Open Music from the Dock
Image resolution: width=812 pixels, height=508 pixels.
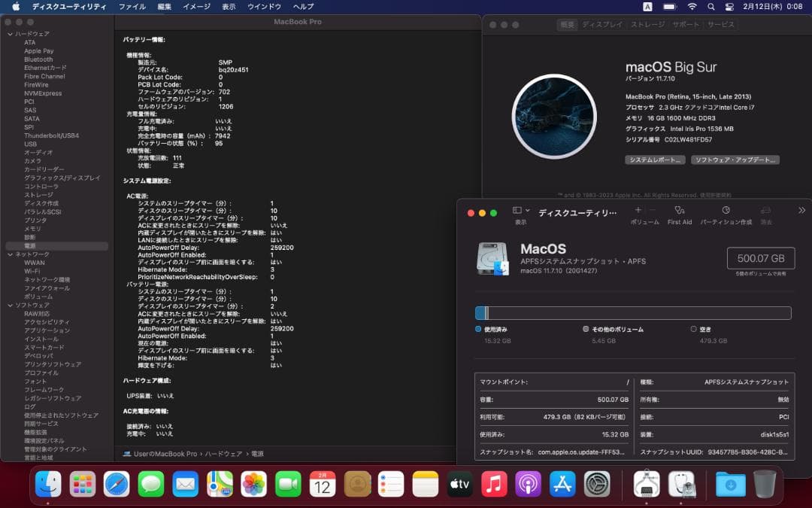click(494, 485)
